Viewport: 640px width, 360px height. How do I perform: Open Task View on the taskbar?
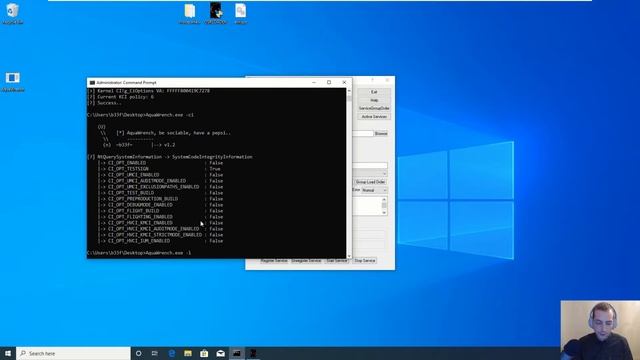point(155,353)
